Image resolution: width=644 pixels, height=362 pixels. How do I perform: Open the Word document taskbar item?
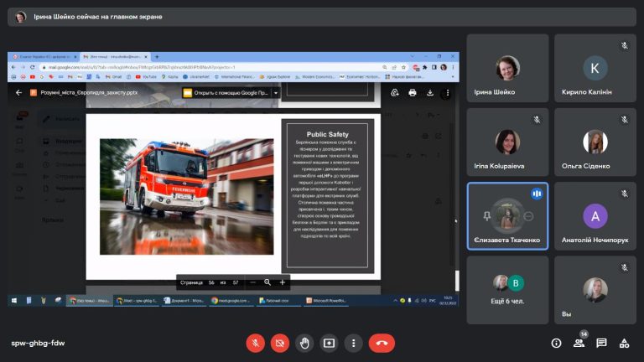pyautogui.click(x=184, y=301)
